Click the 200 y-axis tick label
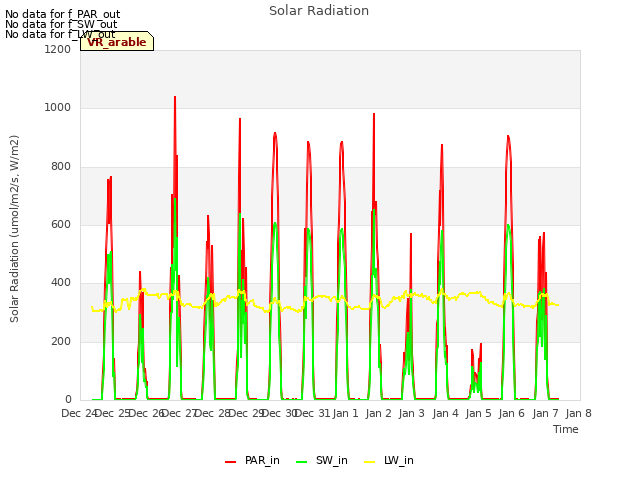Viewport: 640px width, 480px height. 61,342
